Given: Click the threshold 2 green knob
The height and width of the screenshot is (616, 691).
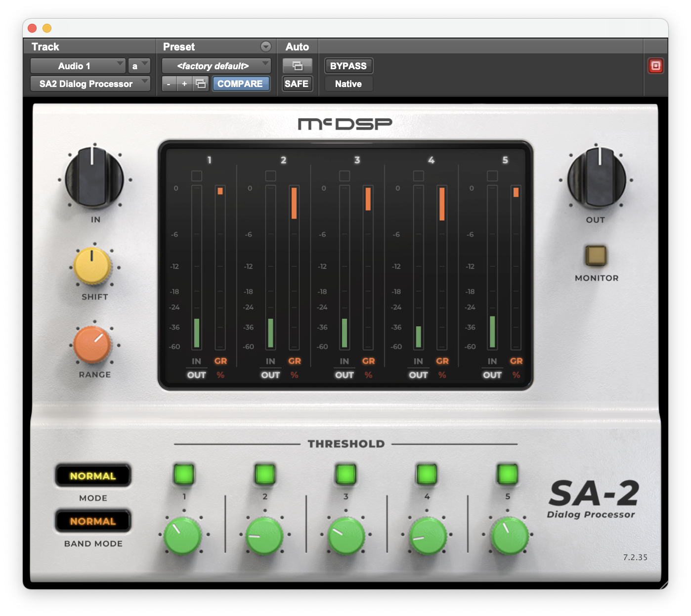Looking at the screenshot, I should pyautogui.click(x=264, y=535).
